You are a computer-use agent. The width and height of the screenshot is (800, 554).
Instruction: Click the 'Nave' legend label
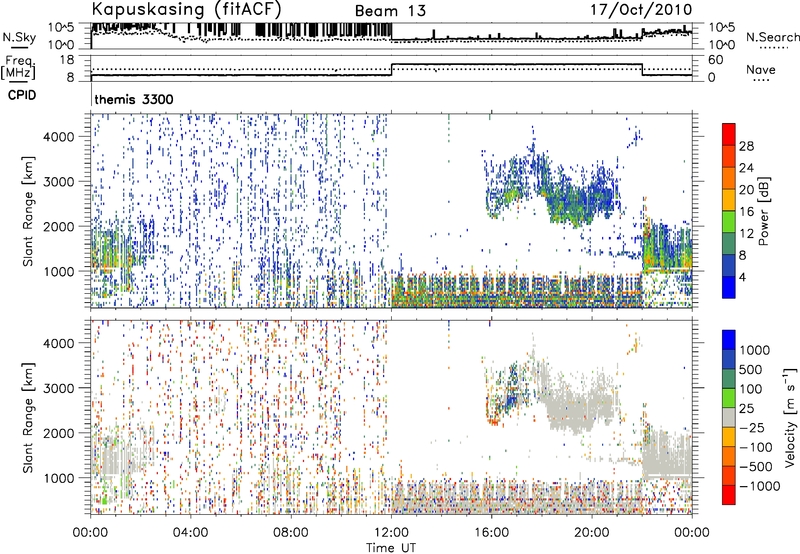761,69
